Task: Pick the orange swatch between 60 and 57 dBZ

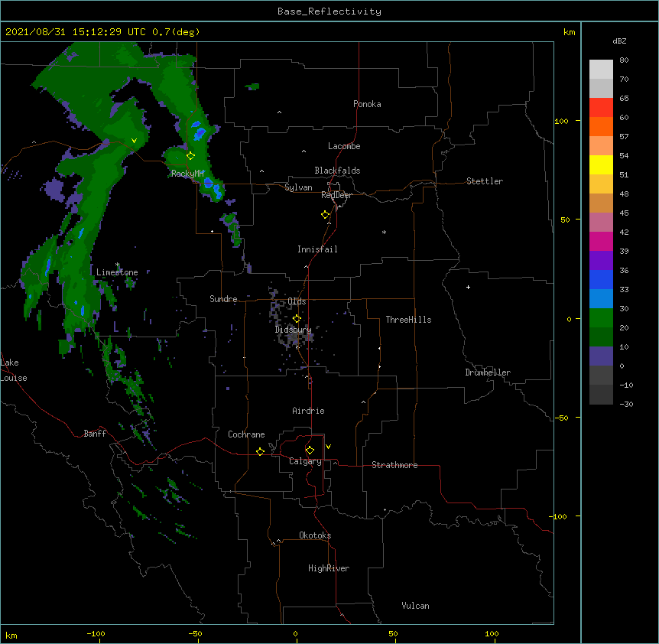Action: pos(601,127)
